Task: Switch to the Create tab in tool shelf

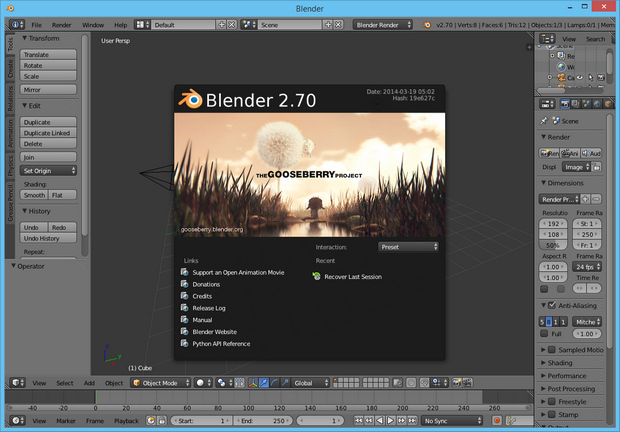Action: pyautogui.click(x=11, y=69)
